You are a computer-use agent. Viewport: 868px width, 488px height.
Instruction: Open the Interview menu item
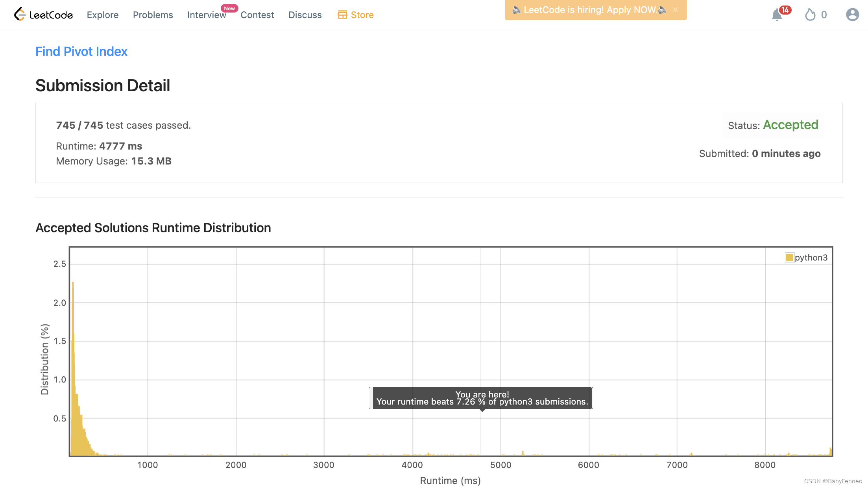pos(206,15)
